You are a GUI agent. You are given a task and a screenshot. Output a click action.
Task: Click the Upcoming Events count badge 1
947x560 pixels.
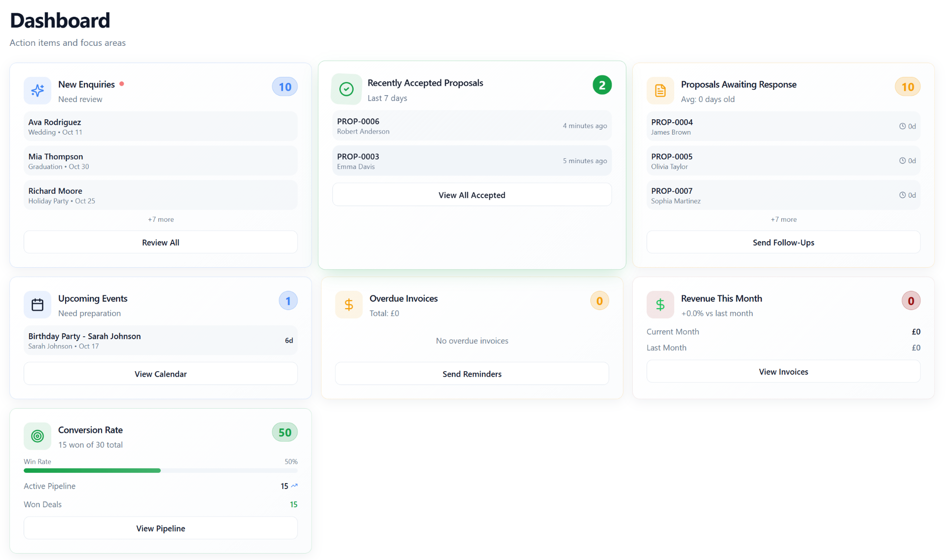tap(288, 301)
